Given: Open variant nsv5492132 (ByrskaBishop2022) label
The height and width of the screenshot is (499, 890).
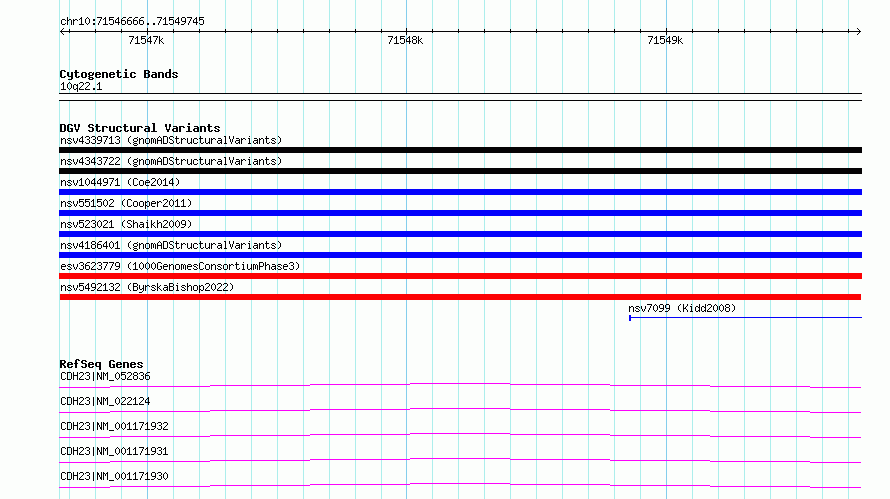Looking at the screenshot, I should (147, 287).
